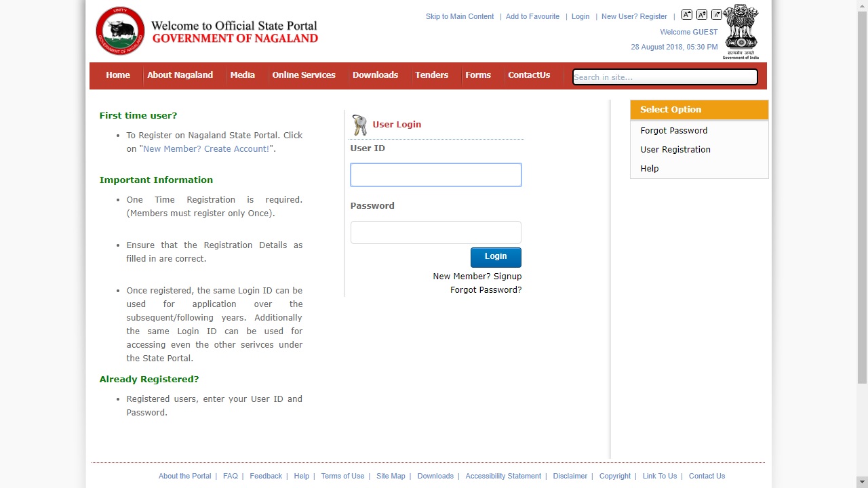Viewport: 868px width, 488px height.
Task: Select Forgot Password in the Select Option panel
Action: [673, 130]
